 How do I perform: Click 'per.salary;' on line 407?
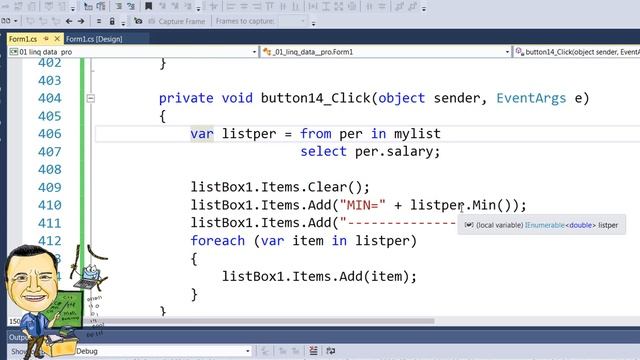pos(398,152)
